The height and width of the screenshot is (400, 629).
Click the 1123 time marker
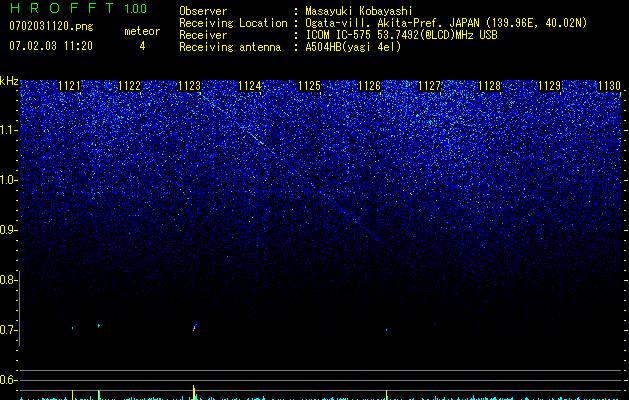189,86
